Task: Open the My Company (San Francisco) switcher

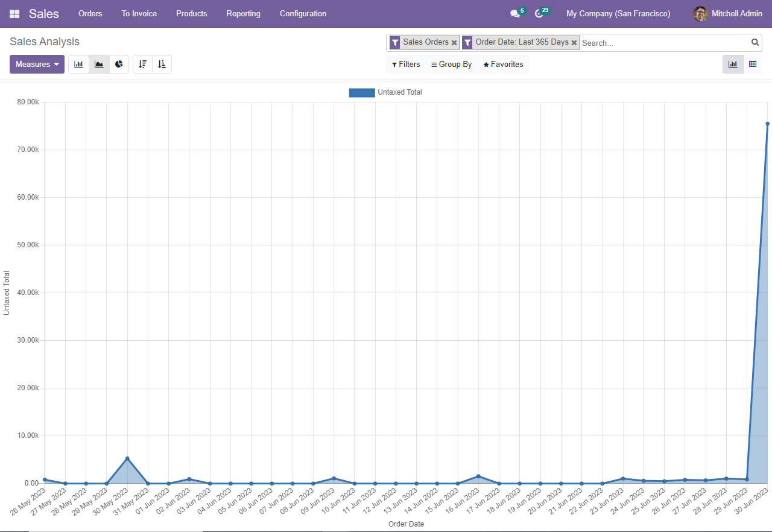Action: (x=618, y=14)
